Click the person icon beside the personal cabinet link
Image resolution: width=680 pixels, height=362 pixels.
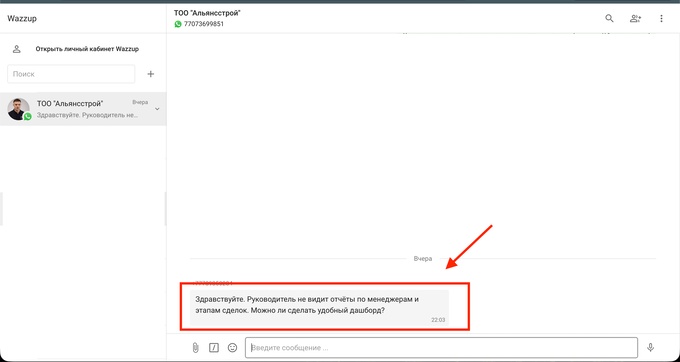[17, 49]
